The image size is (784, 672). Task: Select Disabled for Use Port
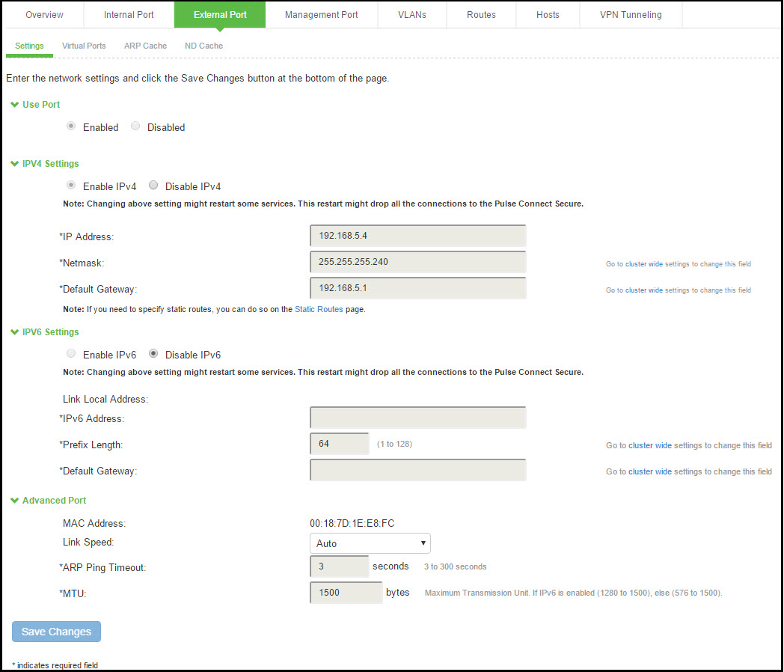click(x=135, y=126)
